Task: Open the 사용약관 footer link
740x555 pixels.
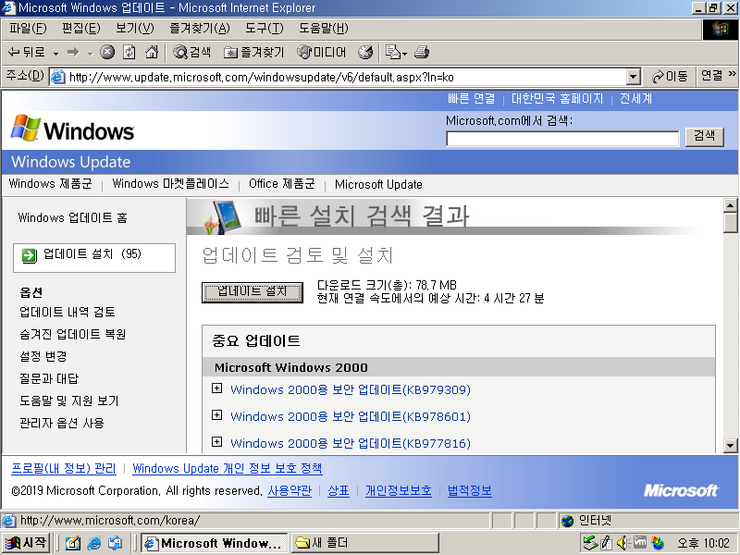Action: 289,491
